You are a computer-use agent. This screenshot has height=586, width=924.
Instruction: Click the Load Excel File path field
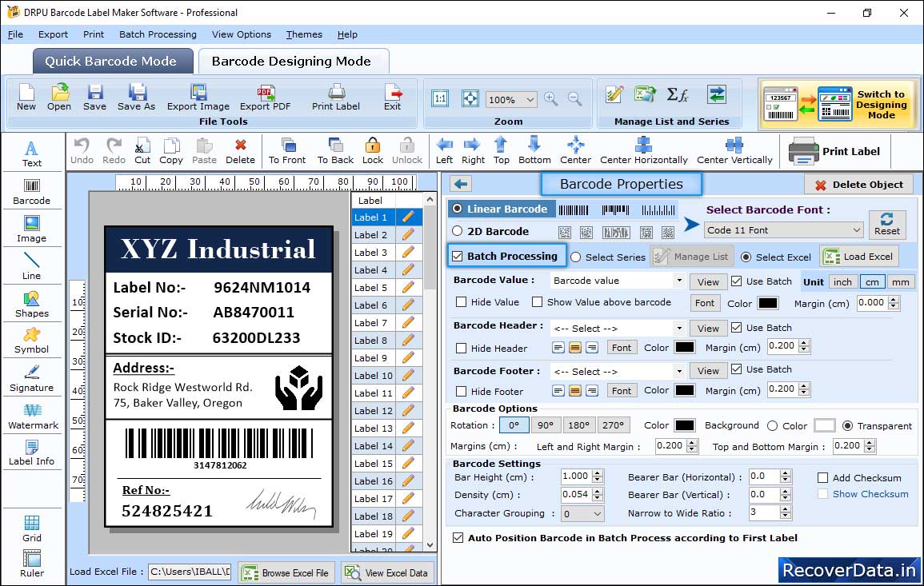pyautogui.click(x=189, y=572)
